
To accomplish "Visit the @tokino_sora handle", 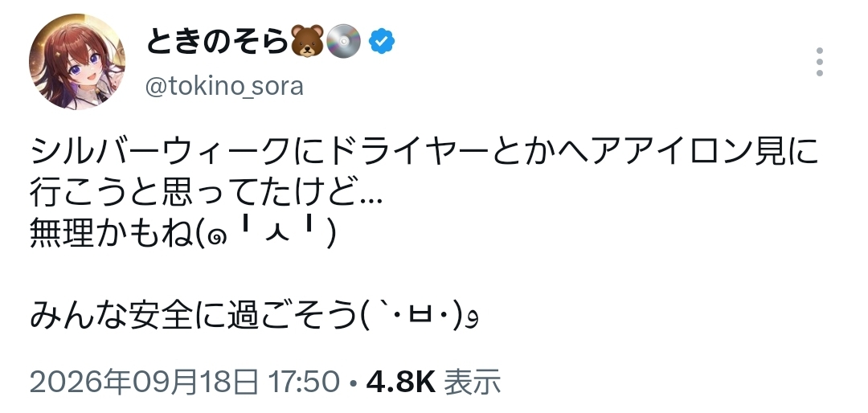I will 224,87.
